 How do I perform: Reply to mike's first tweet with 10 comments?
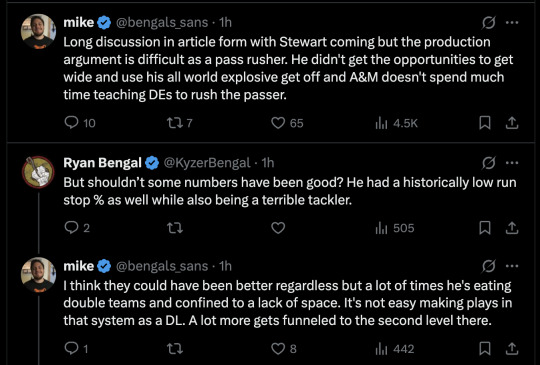[80, 123]
